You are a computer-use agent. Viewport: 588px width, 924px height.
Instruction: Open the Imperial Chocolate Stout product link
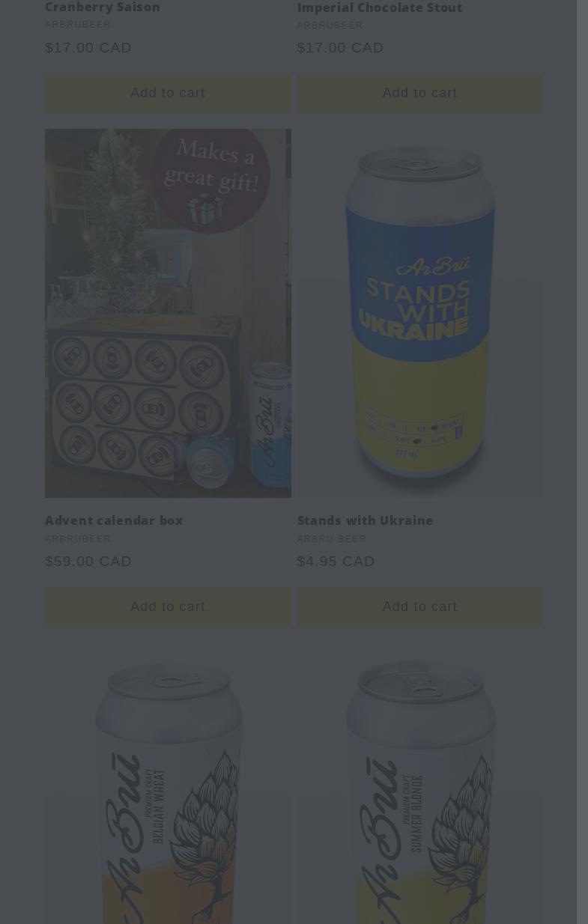coord(380,7)
